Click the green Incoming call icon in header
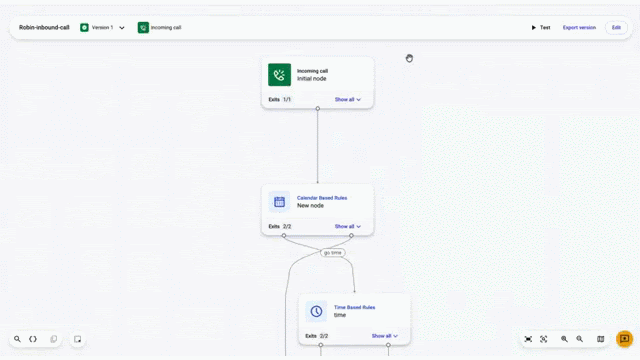 click(143, 27)
